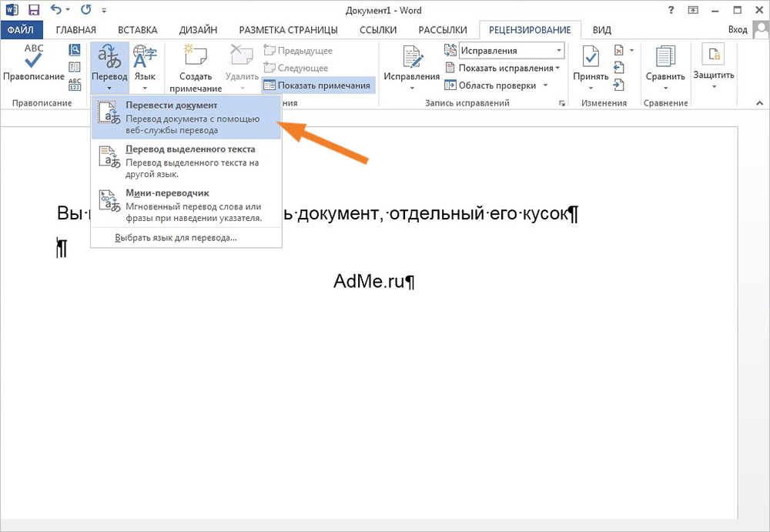Open the Защитить protect dropdown

click(x=714, y=67)
